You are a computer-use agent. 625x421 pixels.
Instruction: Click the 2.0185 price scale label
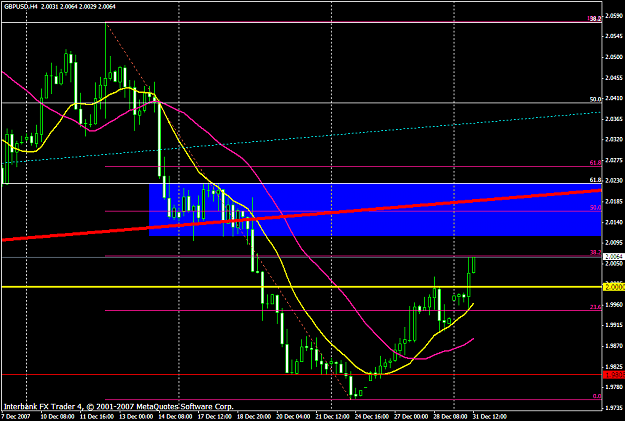(614, 201)
